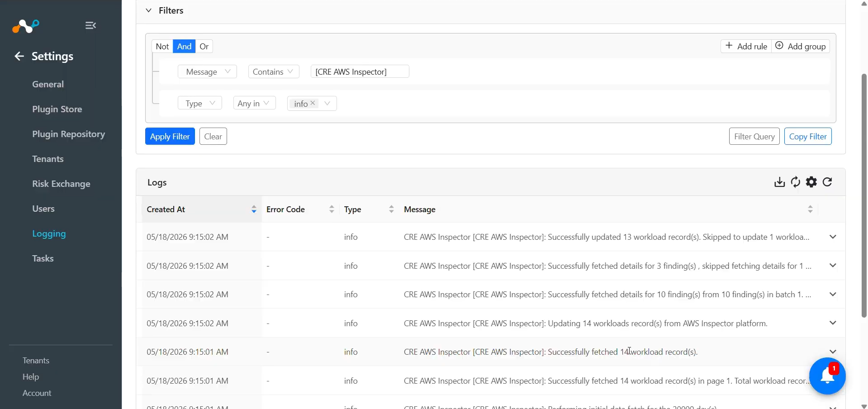Expand the 'updated 13 workload record(s)' log row
The height and width of the screenshot is (409, 868).
pyautogui.click(x=833, y=237)
